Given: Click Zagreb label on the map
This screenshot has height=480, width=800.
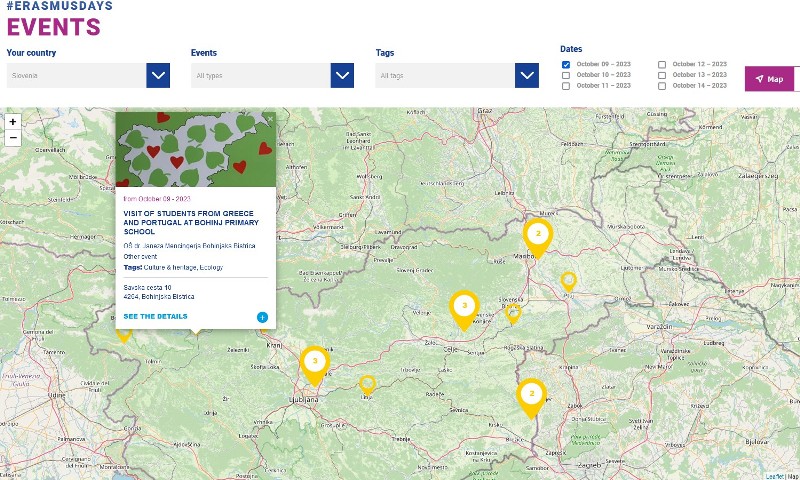Looking at the screenshot, I should 589,465.
